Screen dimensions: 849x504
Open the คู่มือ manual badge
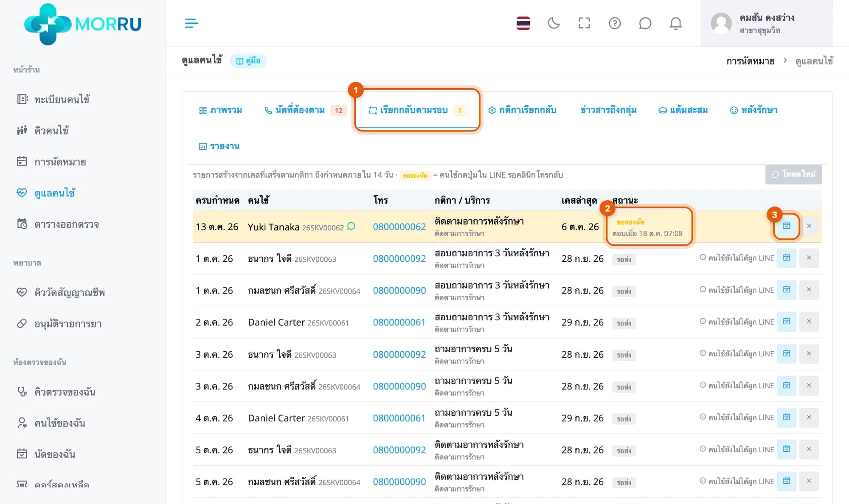click(248, 61)
